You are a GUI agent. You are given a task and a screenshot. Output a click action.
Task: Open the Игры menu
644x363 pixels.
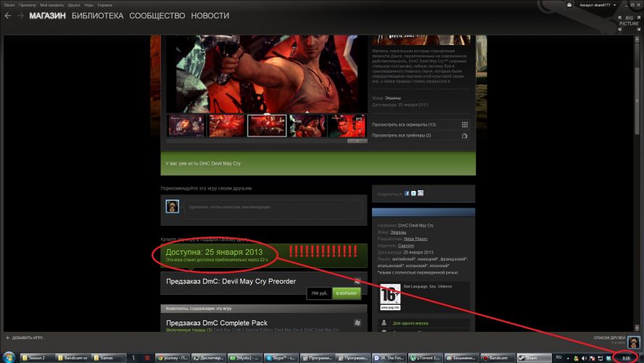[88, 5]
